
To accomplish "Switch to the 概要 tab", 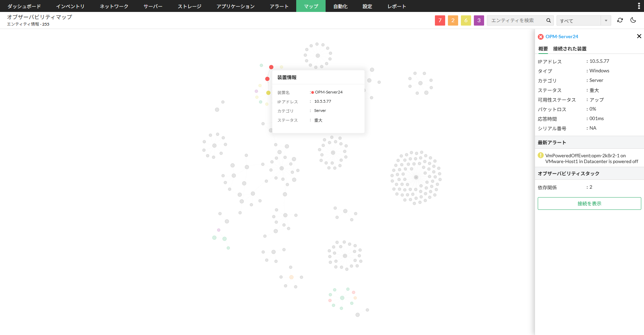I will click(x=543, y=49).
